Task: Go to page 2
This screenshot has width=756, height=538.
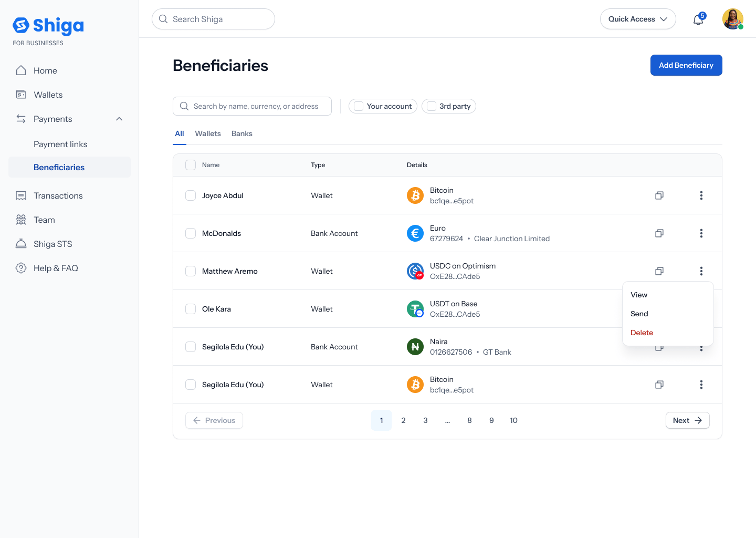Action: click(403, 420)
